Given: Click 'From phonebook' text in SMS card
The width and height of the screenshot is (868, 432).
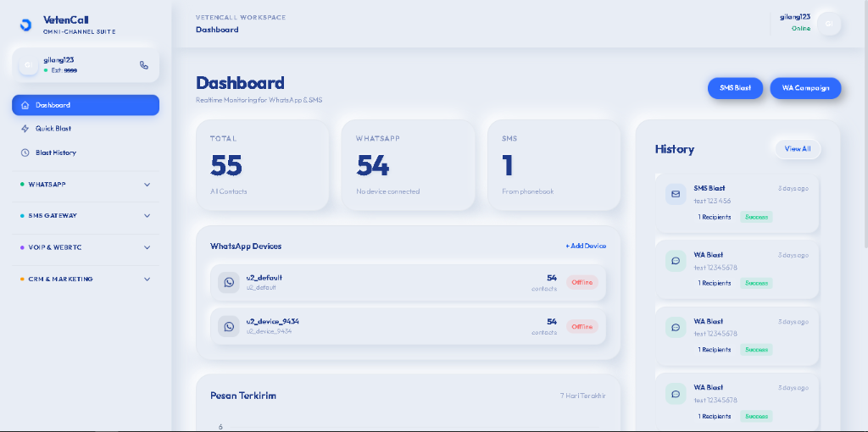Looking at the screenshot, I should (x=527, y=192).
